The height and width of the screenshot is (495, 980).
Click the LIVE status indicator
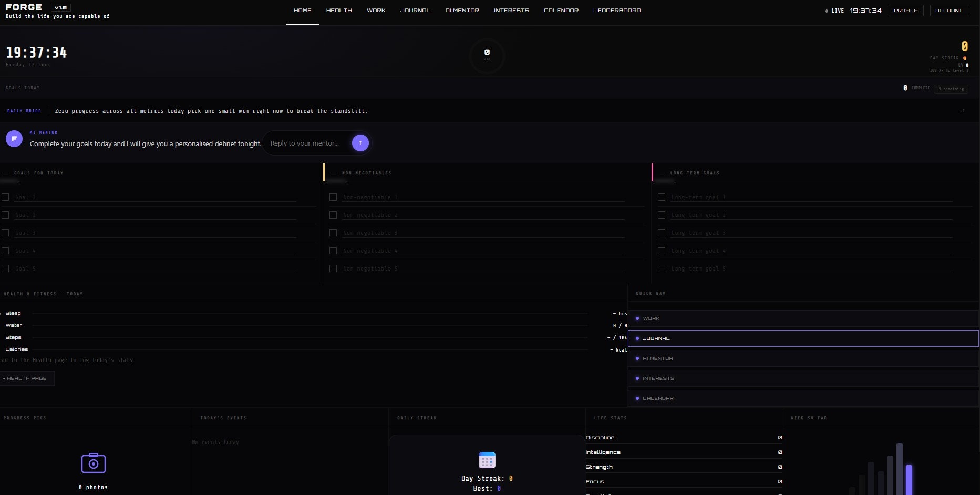point(835,11)
